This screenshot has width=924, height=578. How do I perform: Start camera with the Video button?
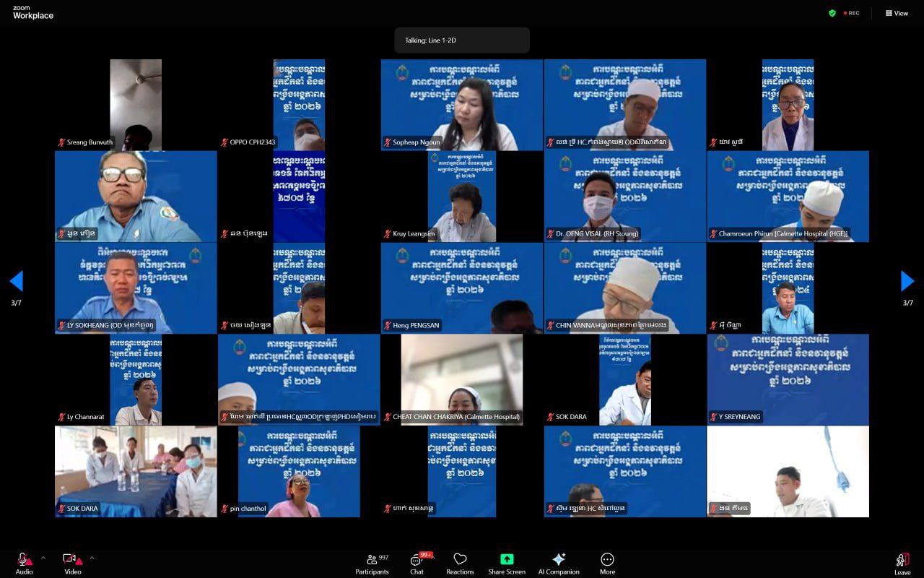(72, 561)
